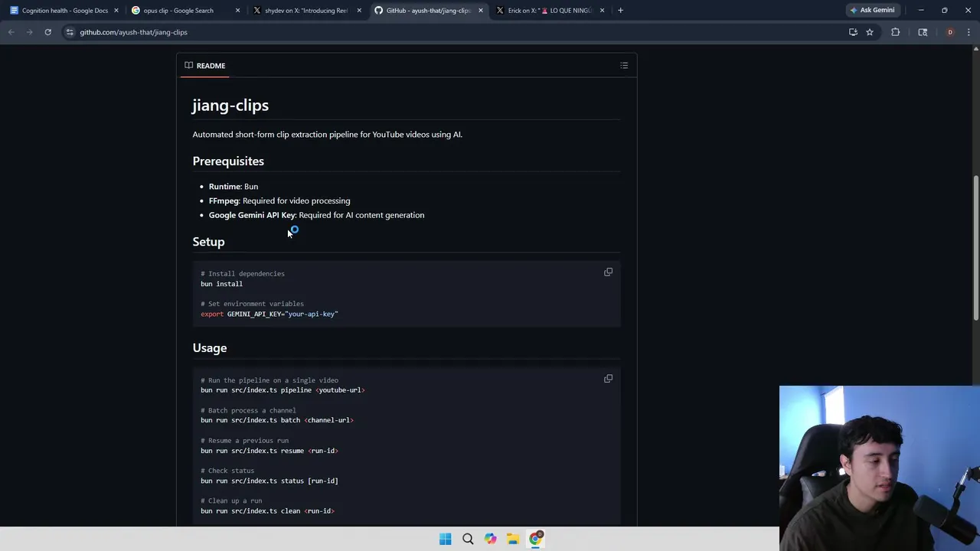Viewport: 980px width, 551px height.
Task: Click "Runtime: Bun" list item
Action: (x=234, y=187)
